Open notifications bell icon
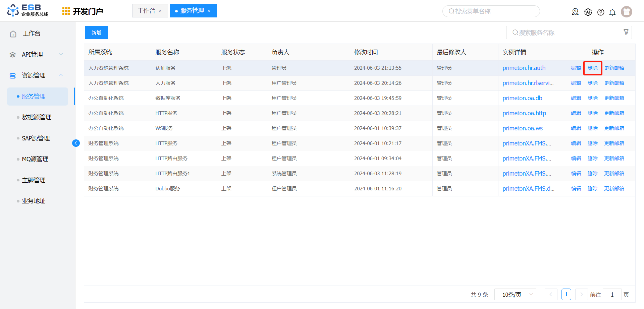Image resolution: width=644 pixels, height=309 pixels. pyautogui.click(x=612, y=12)
